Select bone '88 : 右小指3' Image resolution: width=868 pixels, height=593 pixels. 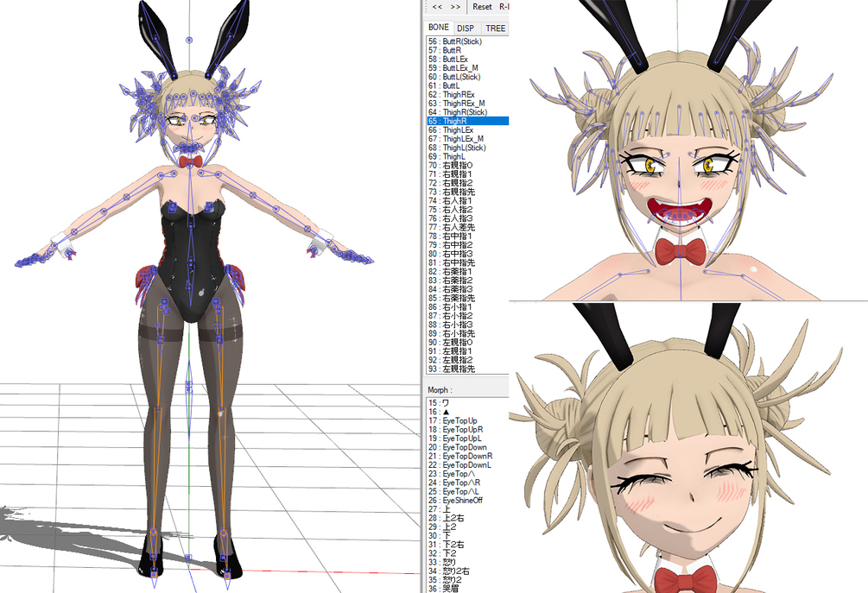point(468,325)
